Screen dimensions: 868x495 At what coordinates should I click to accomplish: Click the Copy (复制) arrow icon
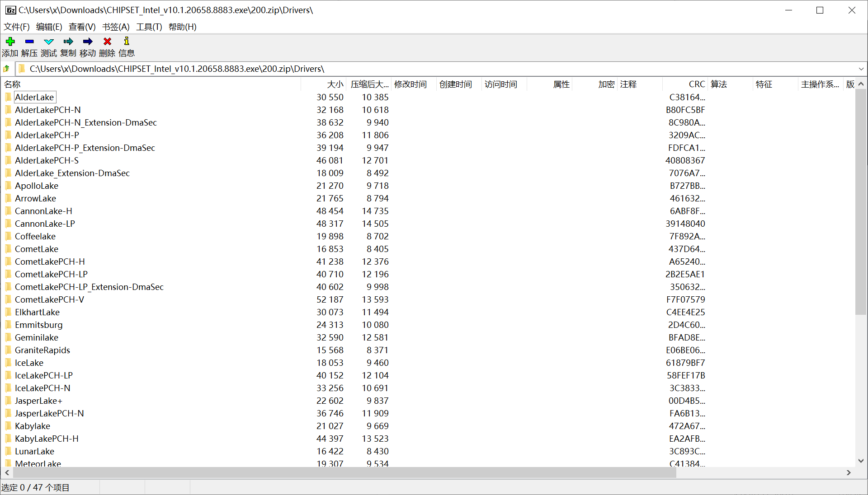click(x=68, y=42)
